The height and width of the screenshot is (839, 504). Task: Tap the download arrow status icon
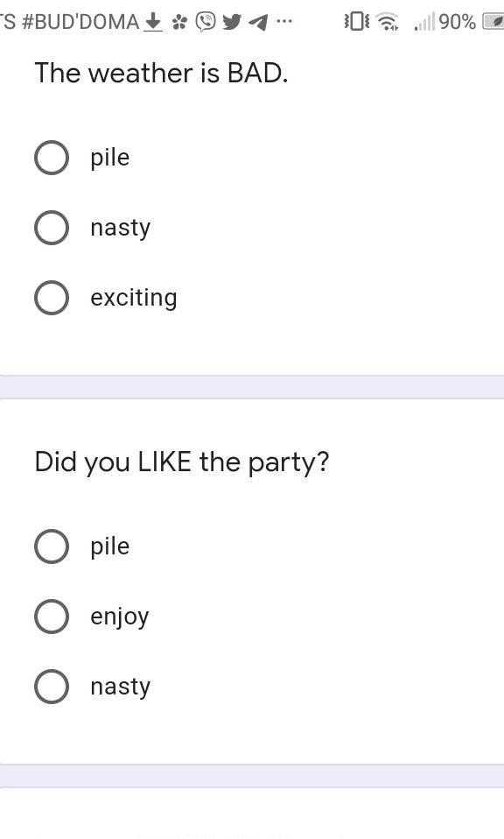(153, 22)
